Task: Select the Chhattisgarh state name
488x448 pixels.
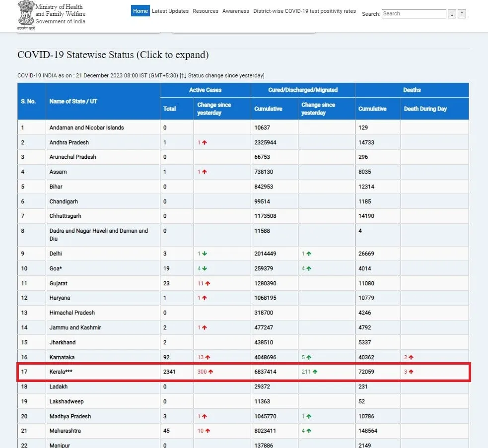Action: pos(66,216)
